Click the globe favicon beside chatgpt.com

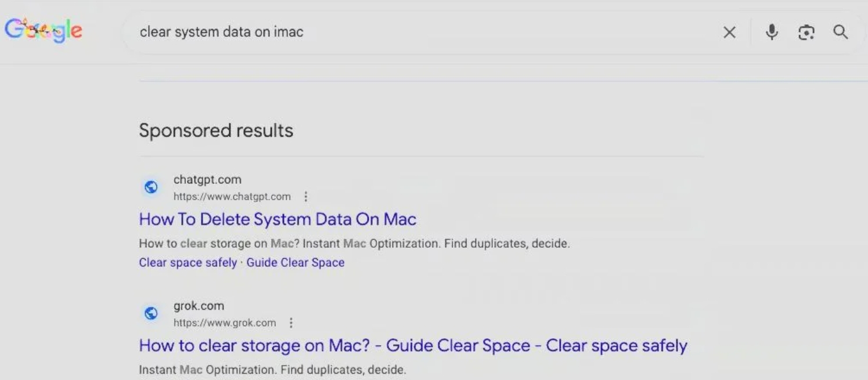pos(151,187)
